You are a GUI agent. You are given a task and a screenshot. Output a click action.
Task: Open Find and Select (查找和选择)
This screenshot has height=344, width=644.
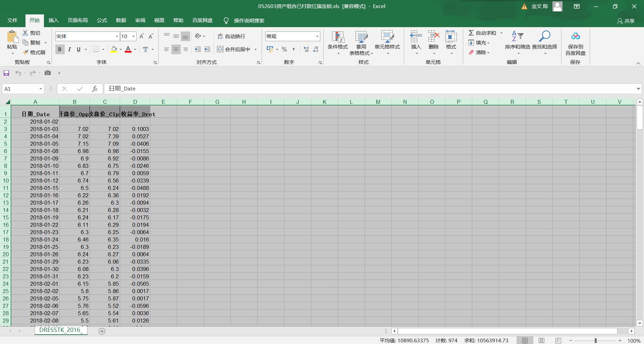click(x=545, y=43)
